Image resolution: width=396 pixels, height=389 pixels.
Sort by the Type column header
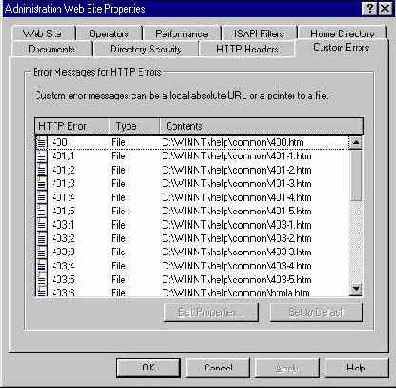134,126
